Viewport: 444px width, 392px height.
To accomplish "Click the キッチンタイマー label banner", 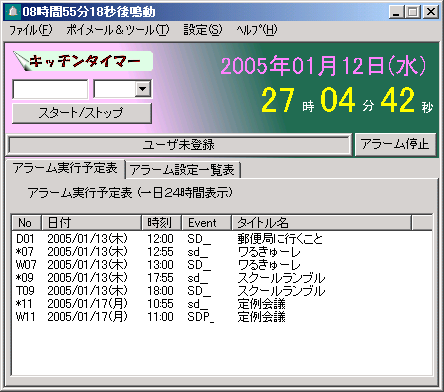I will (x=83, y=61).
